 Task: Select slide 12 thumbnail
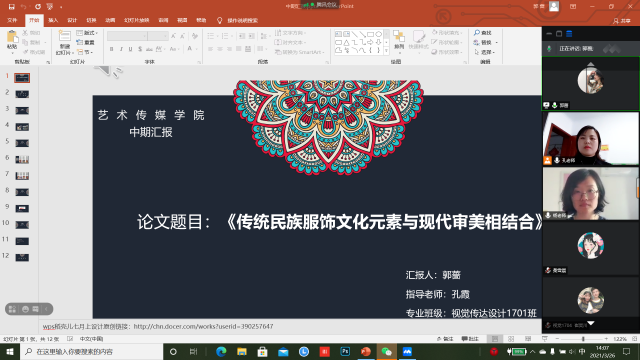(22, 258)
